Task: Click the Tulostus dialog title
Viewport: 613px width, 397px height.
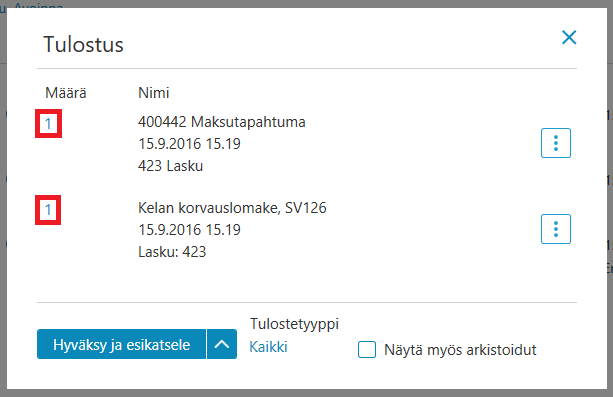Action: tap(83, 44)
